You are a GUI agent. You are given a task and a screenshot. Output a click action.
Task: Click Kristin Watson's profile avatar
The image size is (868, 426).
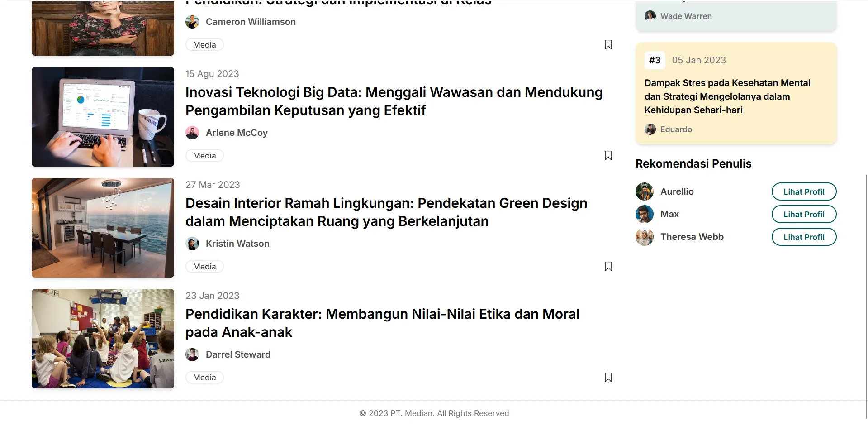(192, 243)
